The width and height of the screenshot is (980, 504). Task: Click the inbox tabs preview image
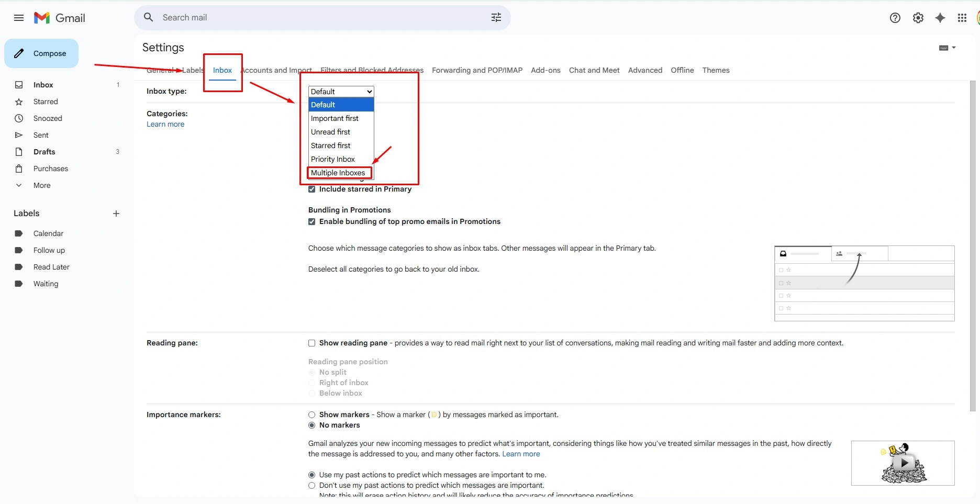(864, 283)
